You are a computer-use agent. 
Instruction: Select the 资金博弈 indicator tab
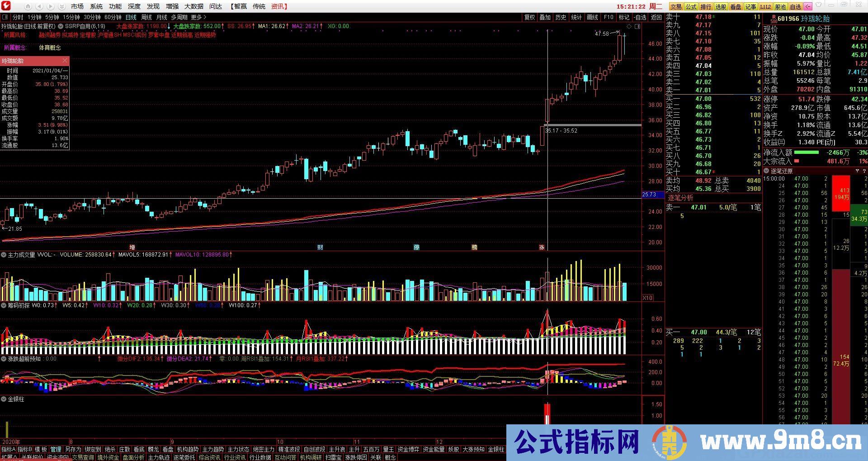click(x=408, y=449)
